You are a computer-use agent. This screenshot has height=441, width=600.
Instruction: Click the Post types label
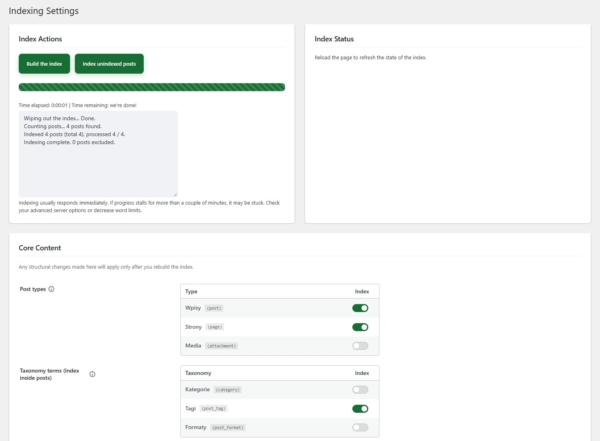click(33, 289)
